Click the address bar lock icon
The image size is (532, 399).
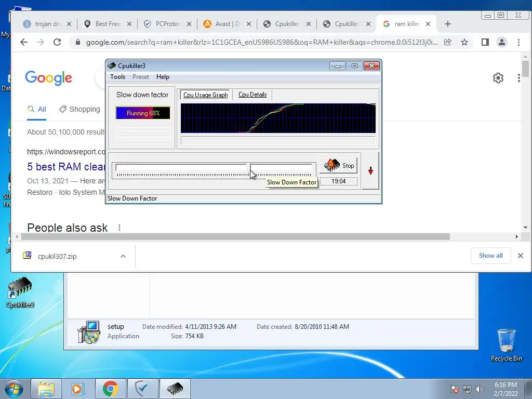click(x=78, y=42)
